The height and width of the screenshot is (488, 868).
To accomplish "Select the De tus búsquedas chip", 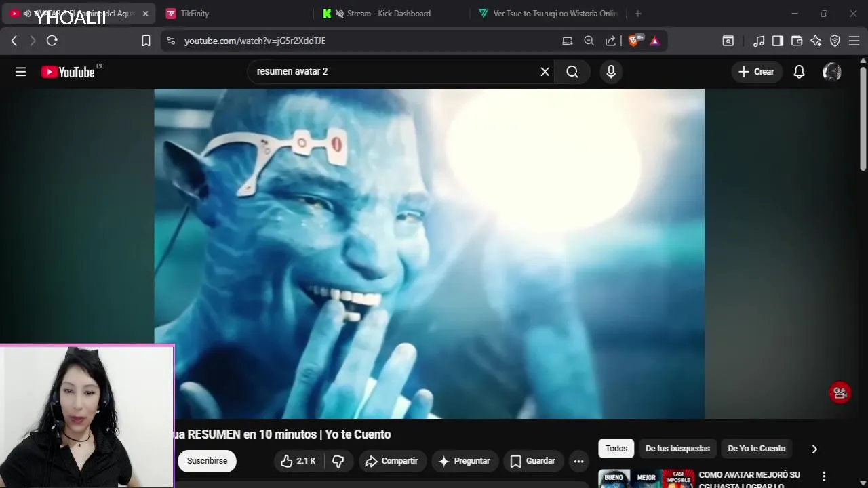I will [677, 449].
